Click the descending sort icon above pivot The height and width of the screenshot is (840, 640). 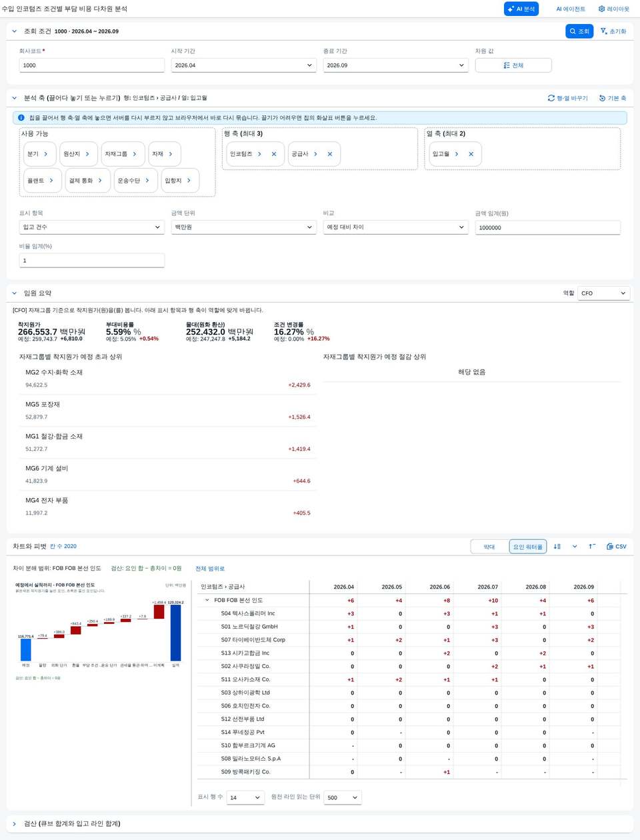[x=557, y=547]
